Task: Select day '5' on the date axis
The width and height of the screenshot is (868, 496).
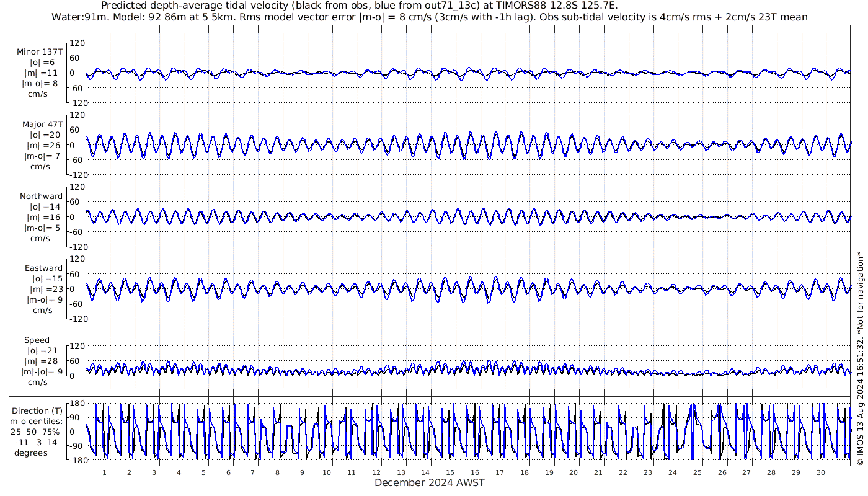Action: click(203, 472)
